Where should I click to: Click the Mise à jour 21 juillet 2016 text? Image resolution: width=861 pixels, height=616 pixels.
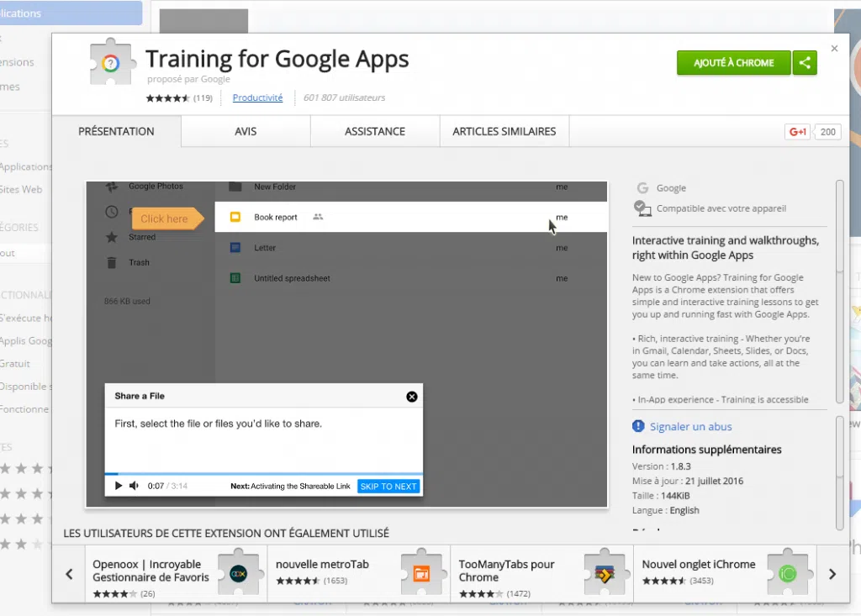pos(688,481)
